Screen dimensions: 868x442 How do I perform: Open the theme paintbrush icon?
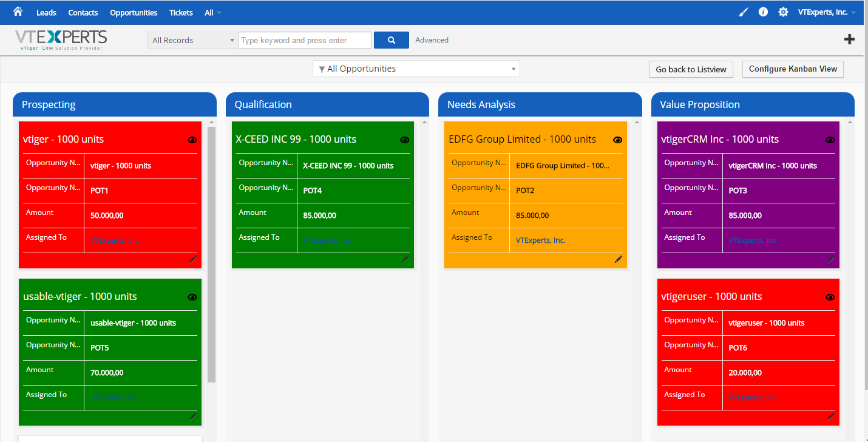[x=744, y=12]
